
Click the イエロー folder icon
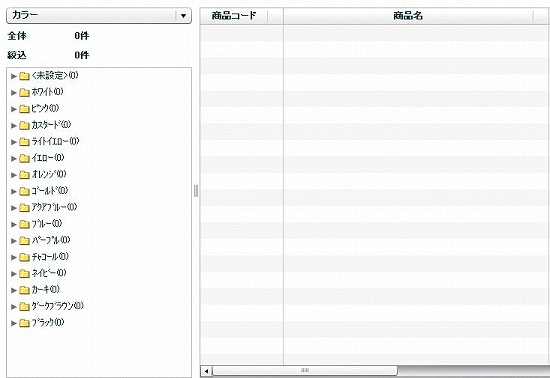(24, 158)
